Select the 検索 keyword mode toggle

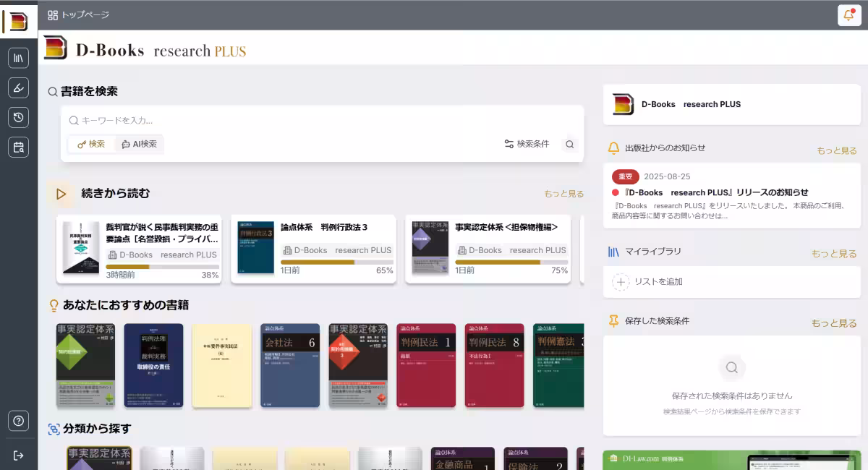click(x=91, y=144)
